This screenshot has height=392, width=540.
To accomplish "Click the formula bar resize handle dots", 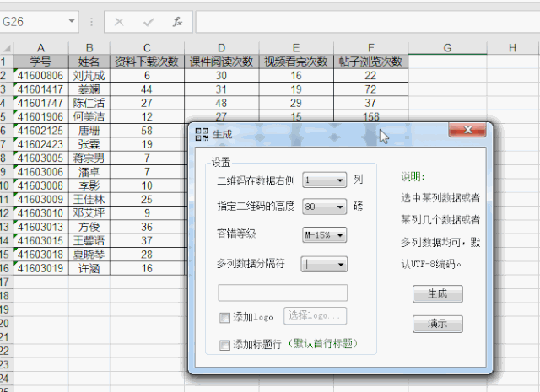I will [x=91, y=22].
